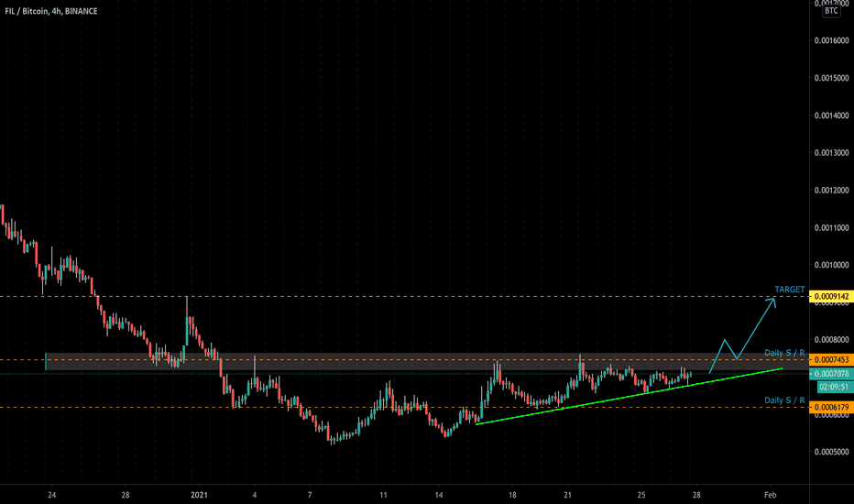Select the blue projected path arrow drawing

(x=743, y=335)
